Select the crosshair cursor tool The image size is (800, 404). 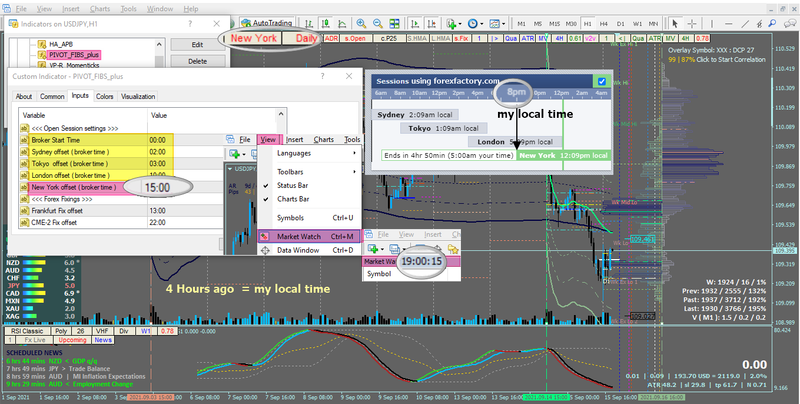pos(692,23)
